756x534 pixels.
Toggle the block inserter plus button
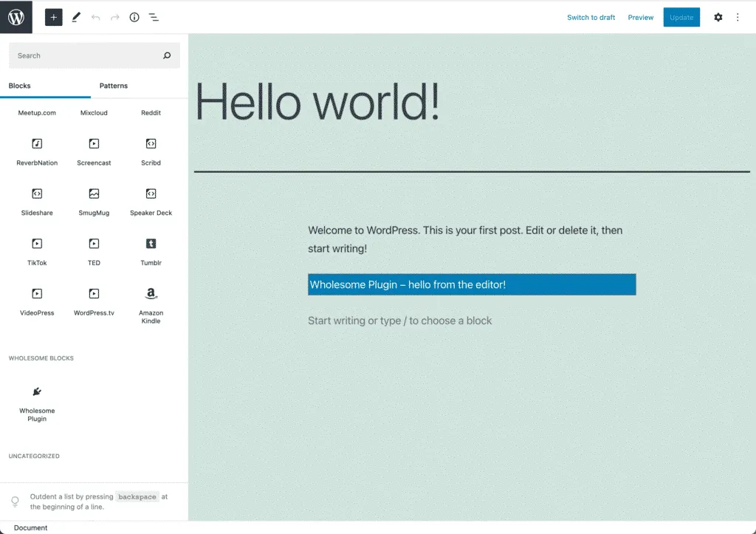(x=53, y=18)
